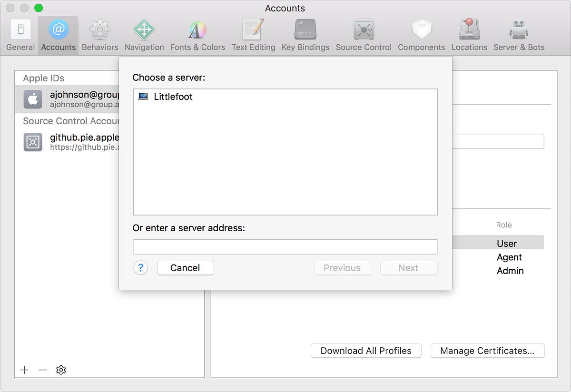The height and width of the screenshot is (392, 571).
Task: Select the ajohnson Apple ID account
Action: pyautogui.click(x=67, y=99)
